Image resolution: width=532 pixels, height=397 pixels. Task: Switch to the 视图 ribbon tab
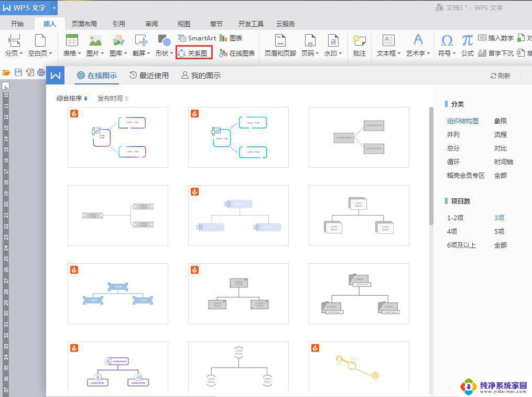183,24
